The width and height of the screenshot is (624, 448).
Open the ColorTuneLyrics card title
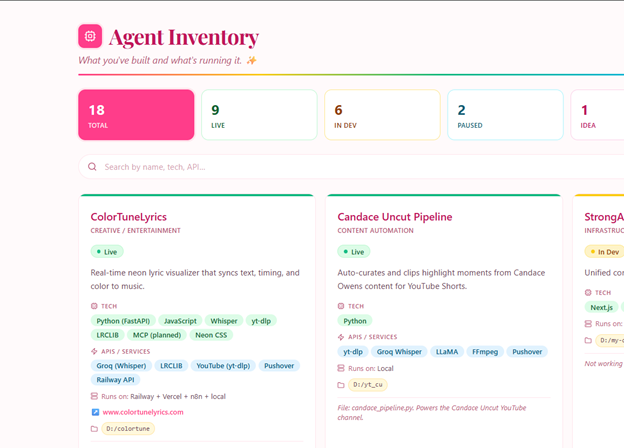(x=129, y=217)
